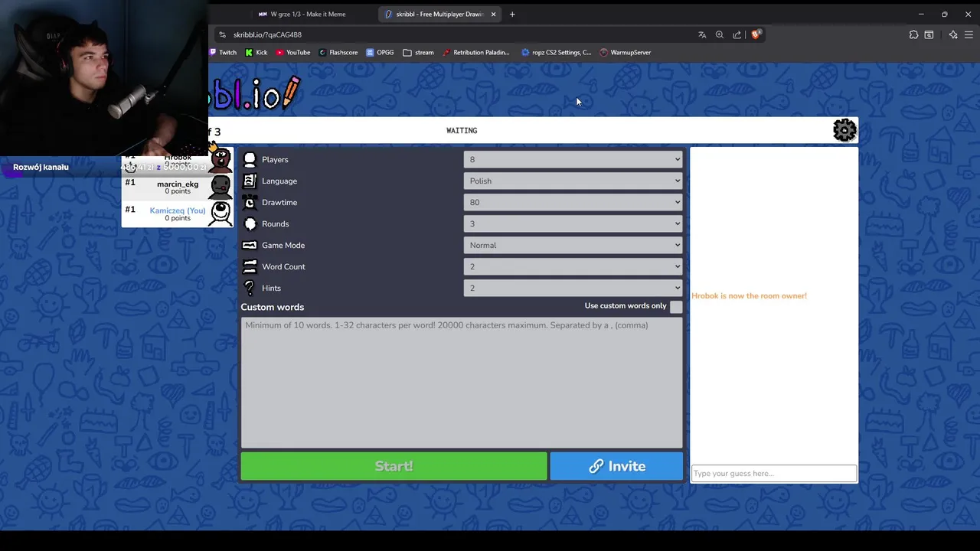This screenshot has width=980, height=551.
Task: Click the Drawtime alarm clock icon
Action: tap(250, 202)
